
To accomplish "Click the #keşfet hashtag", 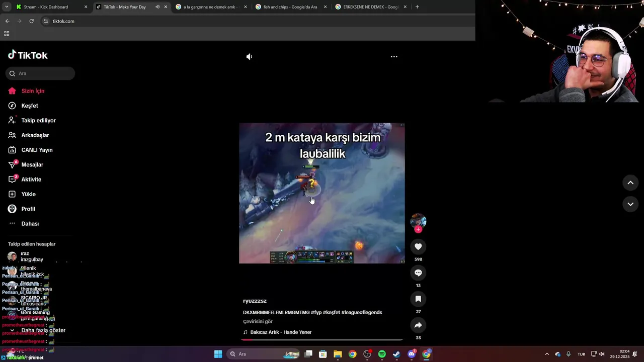I will pyautogui.click(x=332, y=312).
